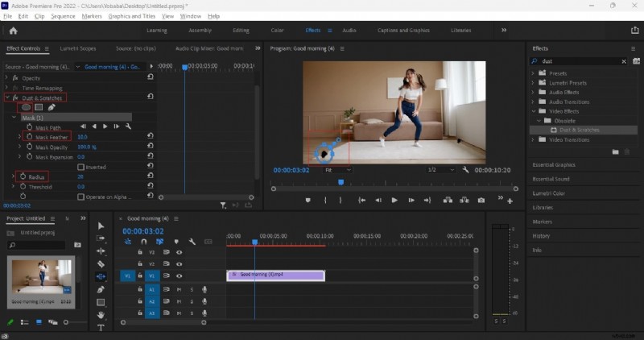This screenshot has width=644, height=340.
Task: Play the Program monitor video
Action: pyautogui.click(x=394, y=201)
